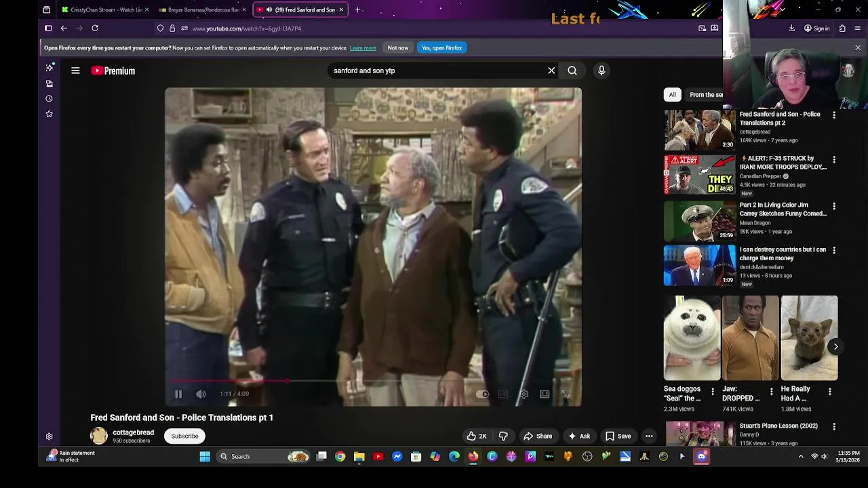The image size is (868, 488).
Task: Dislike the video with thumbs down
Action: point(503,436)
